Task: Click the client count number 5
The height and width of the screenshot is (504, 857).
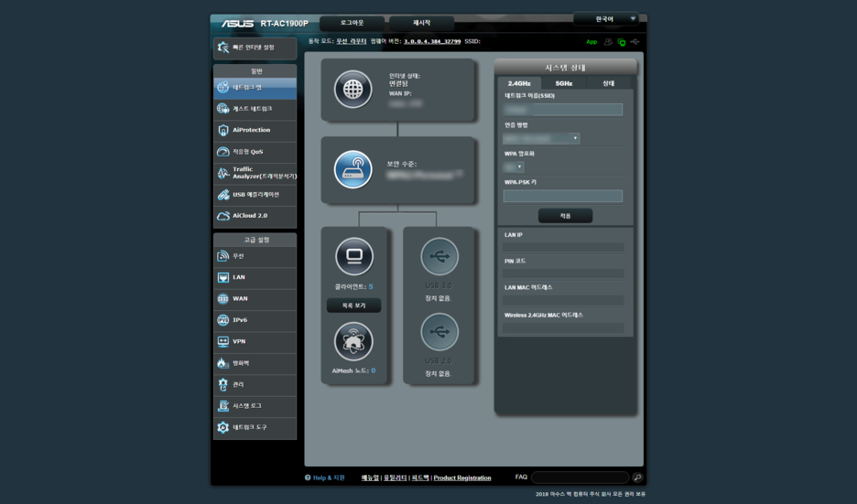Action: click(x=371, y=286)
